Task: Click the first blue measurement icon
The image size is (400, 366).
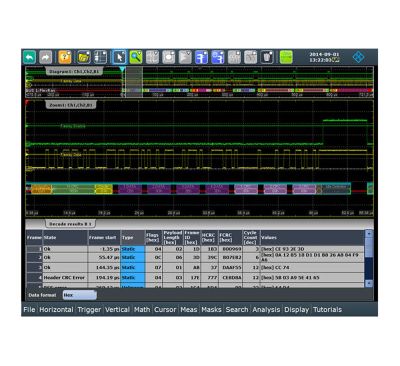Action: coord(201,57)
